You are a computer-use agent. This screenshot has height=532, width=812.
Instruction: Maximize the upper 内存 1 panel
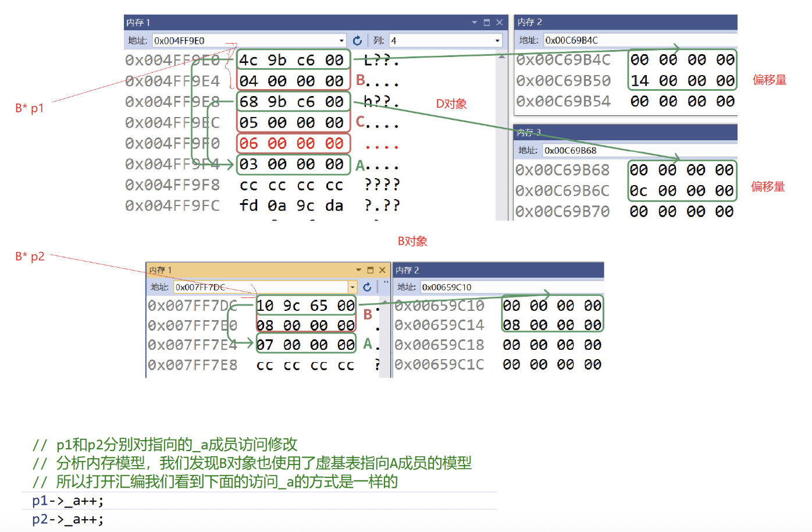(487, 22)
